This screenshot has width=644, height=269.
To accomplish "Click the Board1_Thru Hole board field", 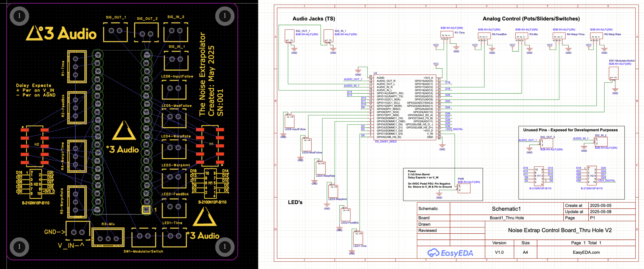I will pos(506,218).
